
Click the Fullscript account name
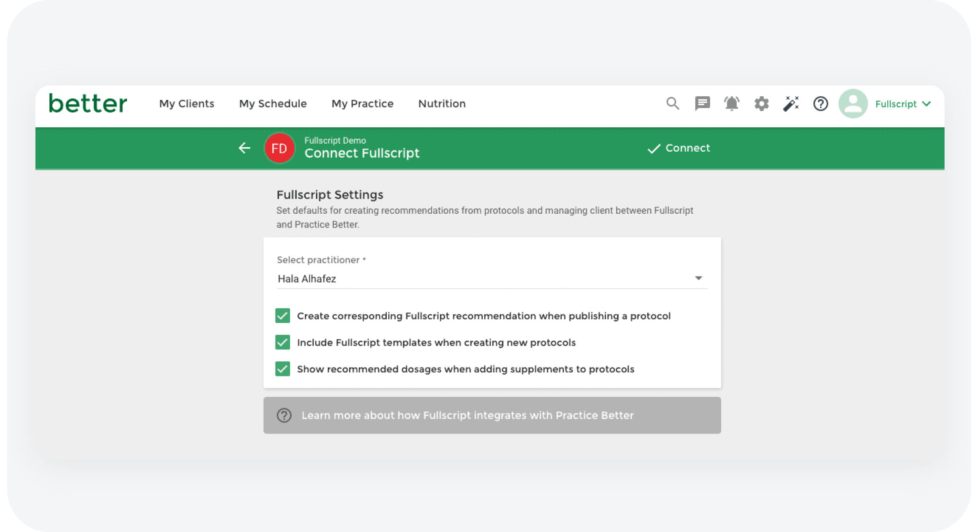coord(896,104)
